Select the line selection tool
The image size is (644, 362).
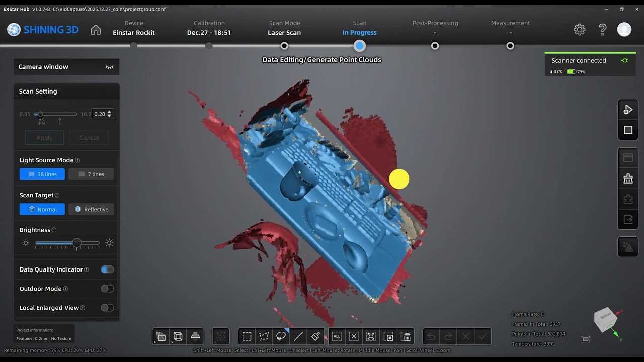tap(298, 336)
